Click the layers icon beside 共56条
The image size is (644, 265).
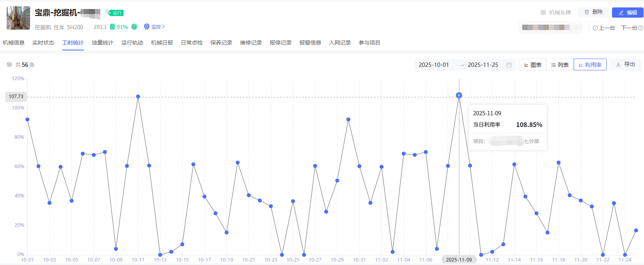[9, 64]
